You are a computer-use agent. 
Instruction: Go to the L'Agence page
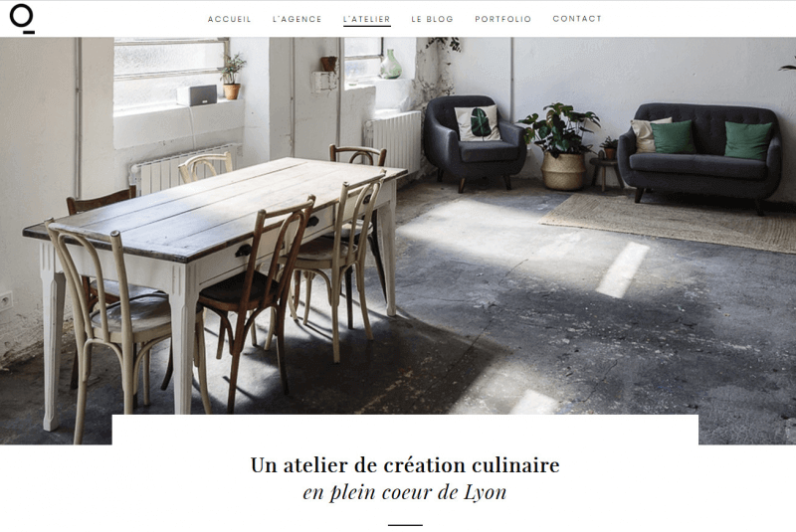click(x=297, y=19)
